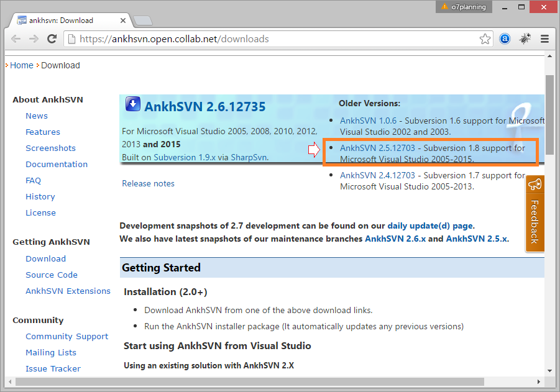Viewport: 560px width, 392px height.
Task: Open the AnkhSVN 2.6.12735 download heading link
Action: click(204, 106)
